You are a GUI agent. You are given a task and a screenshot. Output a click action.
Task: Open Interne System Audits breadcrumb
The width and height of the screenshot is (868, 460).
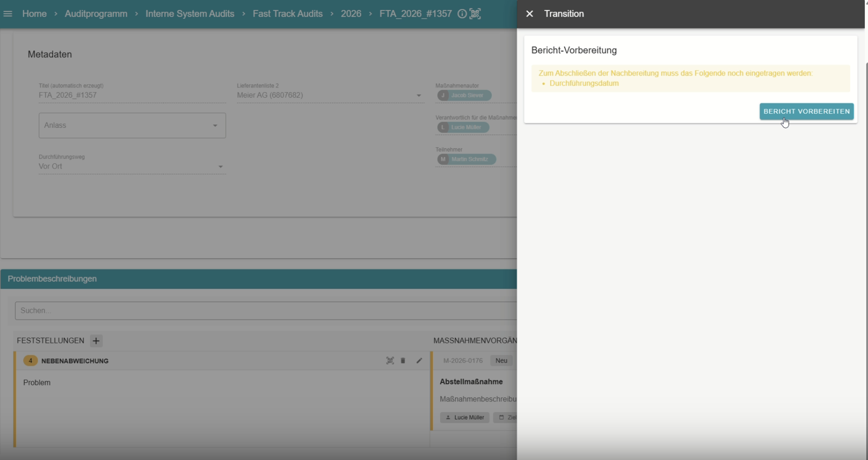pyautogui.click(x=190, y=14)
